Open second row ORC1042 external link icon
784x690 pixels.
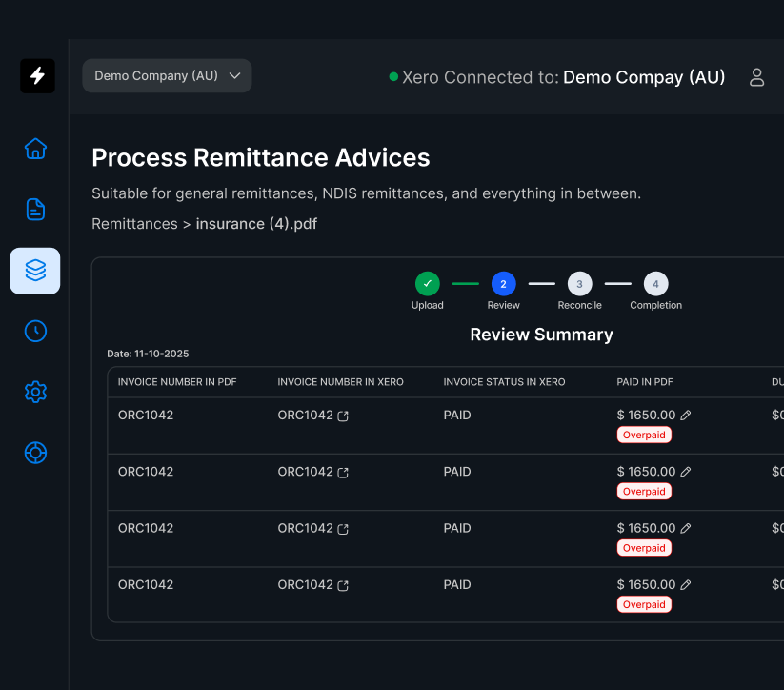tap(343, 473)
